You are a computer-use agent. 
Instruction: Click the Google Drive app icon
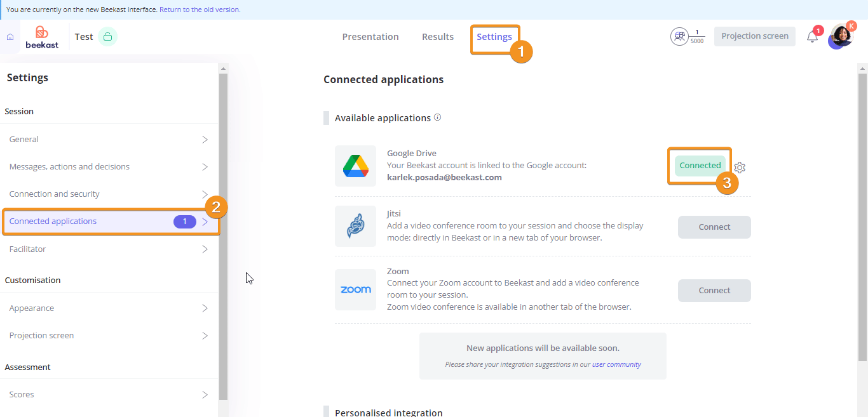coord(356,166)
